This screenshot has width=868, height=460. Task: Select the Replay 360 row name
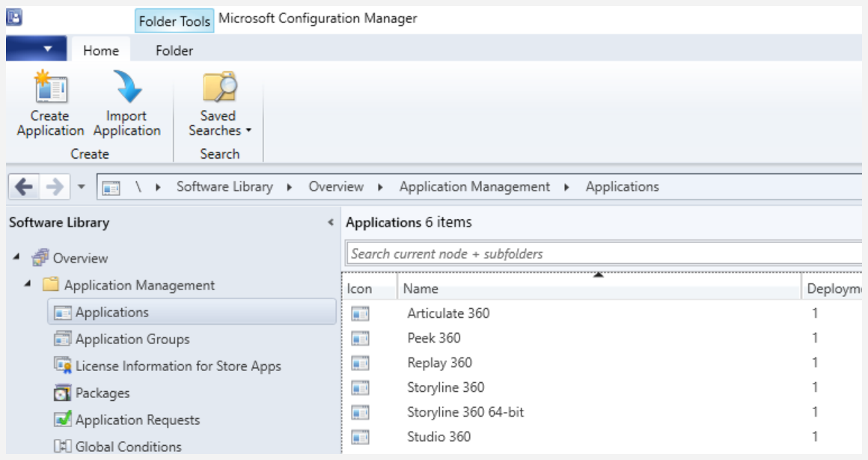tap(439, 363)
